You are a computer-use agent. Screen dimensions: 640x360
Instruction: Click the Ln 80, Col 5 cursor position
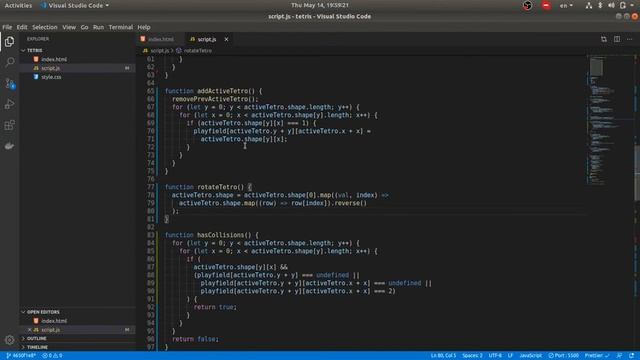443,356
